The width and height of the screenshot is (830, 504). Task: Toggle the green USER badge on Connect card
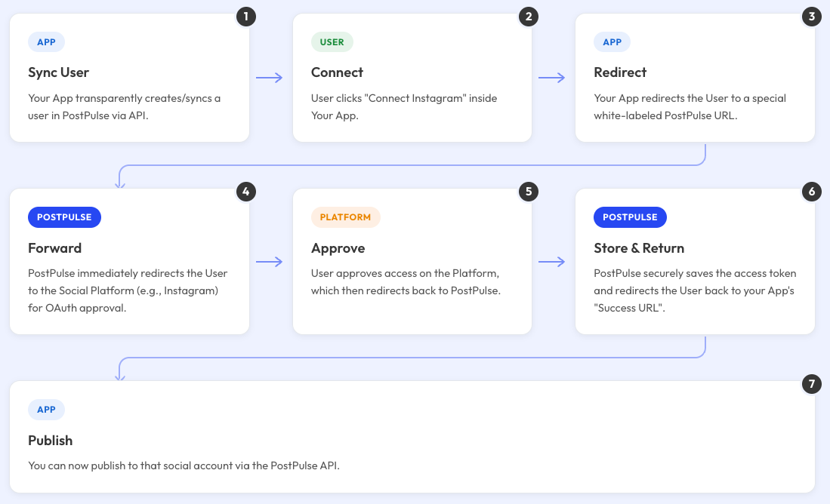(x=332, y=41)
